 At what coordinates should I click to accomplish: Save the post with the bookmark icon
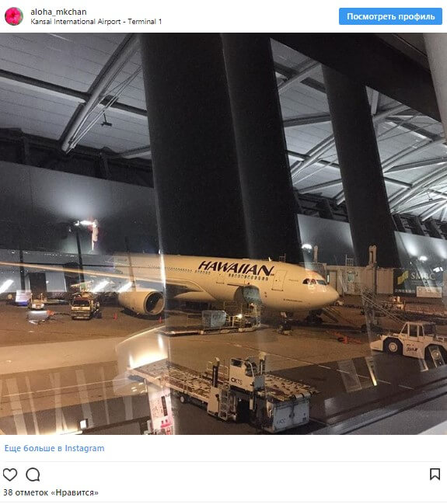tap(435, 474)
